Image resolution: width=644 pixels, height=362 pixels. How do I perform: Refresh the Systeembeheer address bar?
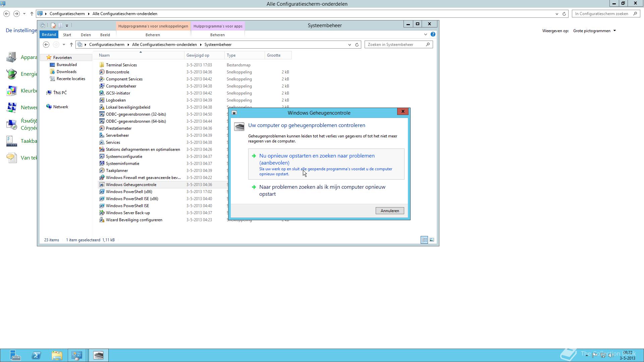point(357,45)
